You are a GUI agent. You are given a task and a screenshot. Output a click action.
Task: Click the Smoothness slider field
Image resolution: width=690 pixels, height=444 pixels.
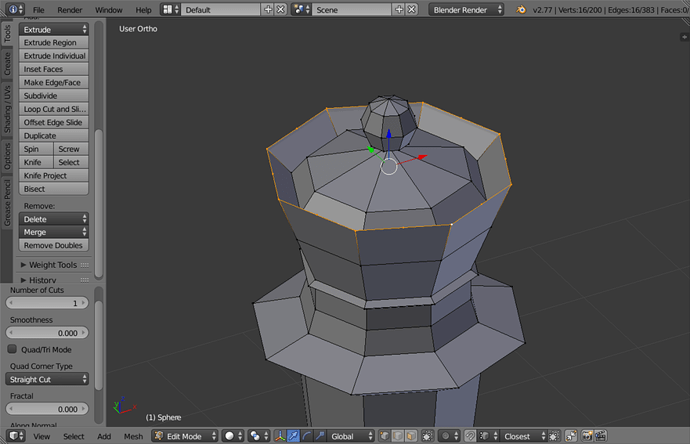pyautogui.click(x=48, y=332)
